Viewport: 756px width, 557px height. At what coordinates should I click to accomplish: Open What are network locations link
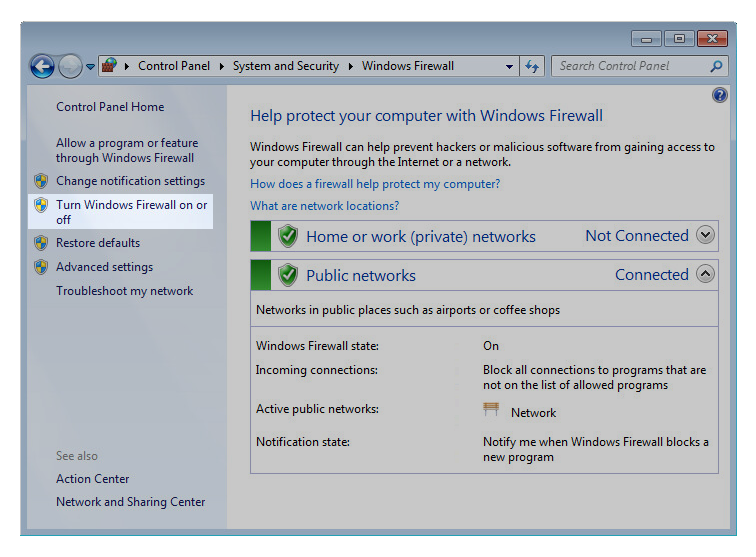click(324, 206)
